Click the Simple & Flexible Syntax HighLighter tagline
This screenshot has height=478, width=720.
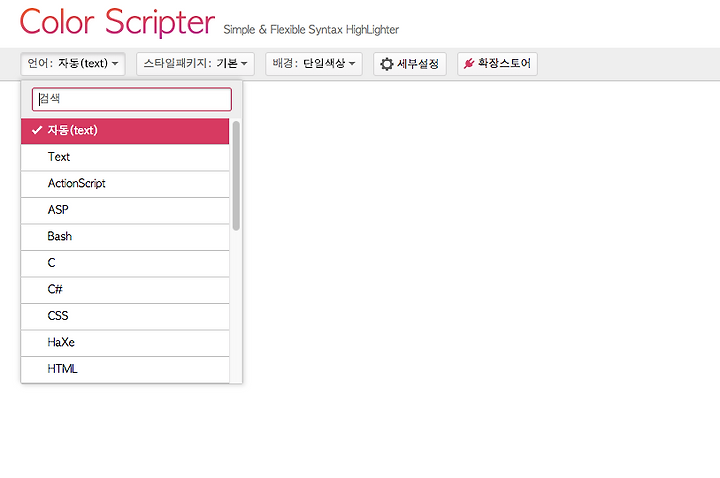311,30
